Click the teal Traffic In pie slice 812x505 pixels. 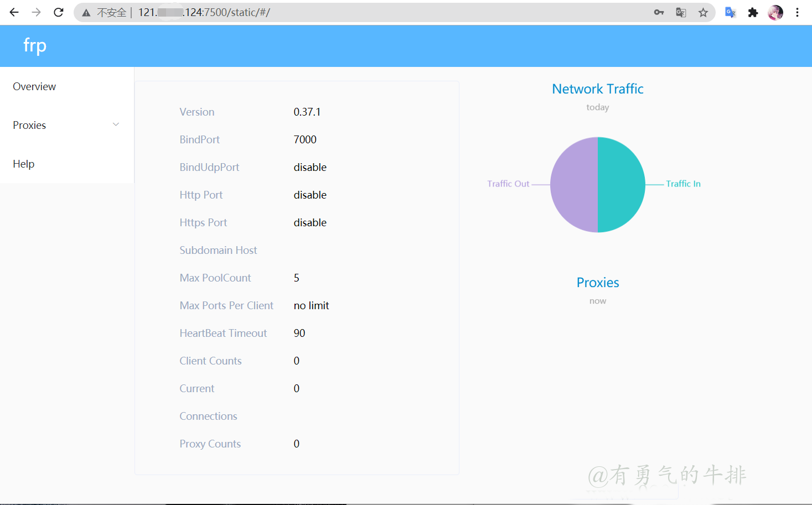(x=621, y=185)
